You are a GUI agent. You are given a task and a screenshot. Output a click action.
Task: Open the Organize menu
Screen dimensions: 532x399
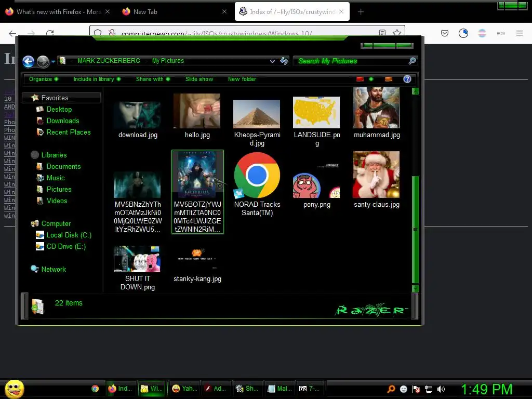(x=44, y=79)
